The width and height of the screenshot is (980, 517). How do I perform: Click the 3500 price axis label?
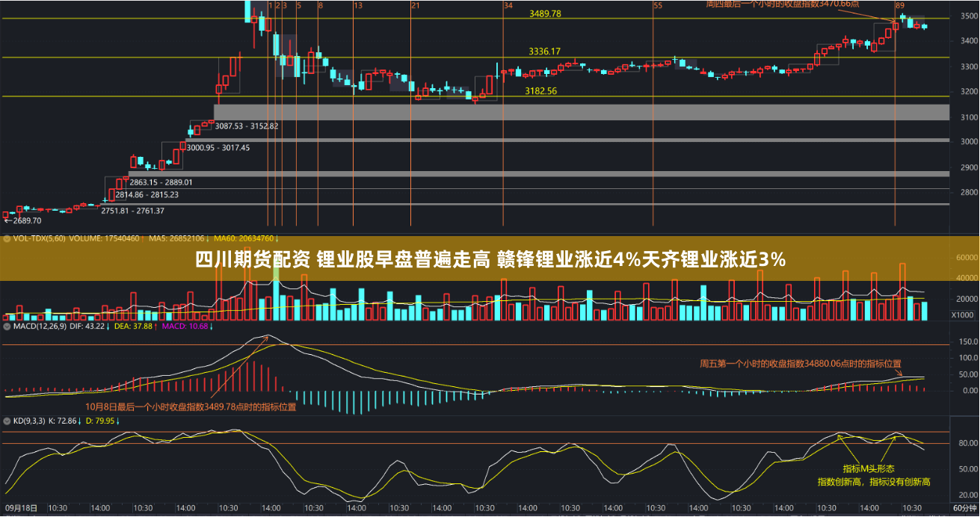click(970, 16)
